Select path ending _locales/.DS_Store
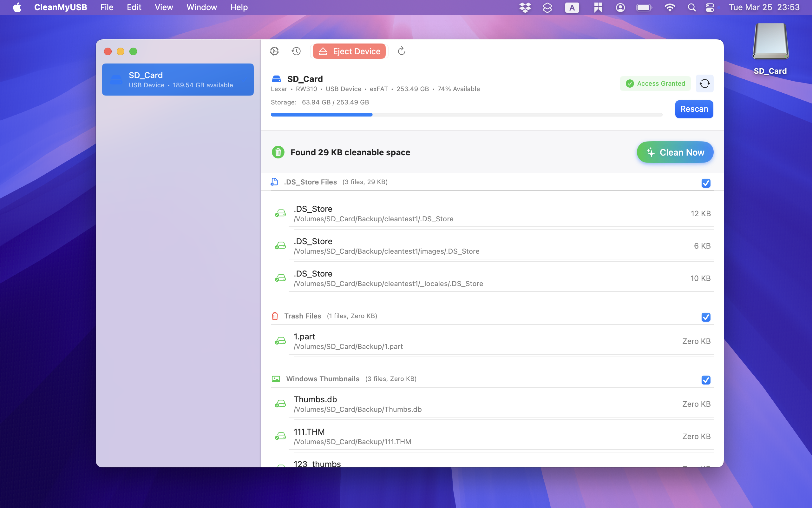 click(388, 284)
